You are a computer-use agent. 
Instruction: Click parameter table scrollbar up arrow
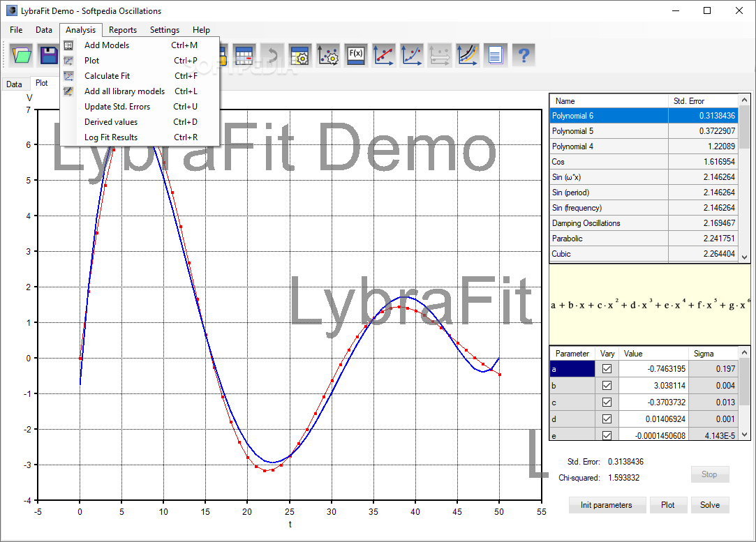click(x=744, y=353)
